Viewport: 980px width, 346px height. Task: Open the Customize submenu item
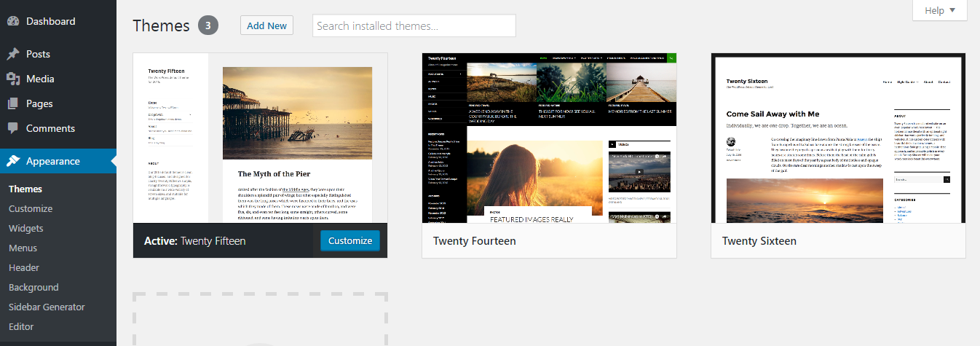pos(31,208)
